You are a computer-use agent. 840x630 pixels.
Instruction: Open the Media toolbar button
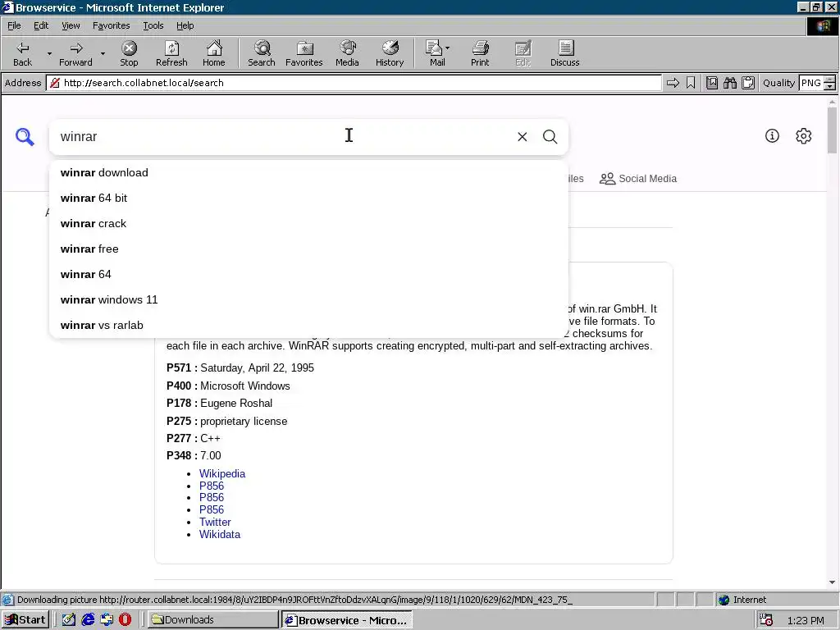pyautogui.click(x=347, y=53)
